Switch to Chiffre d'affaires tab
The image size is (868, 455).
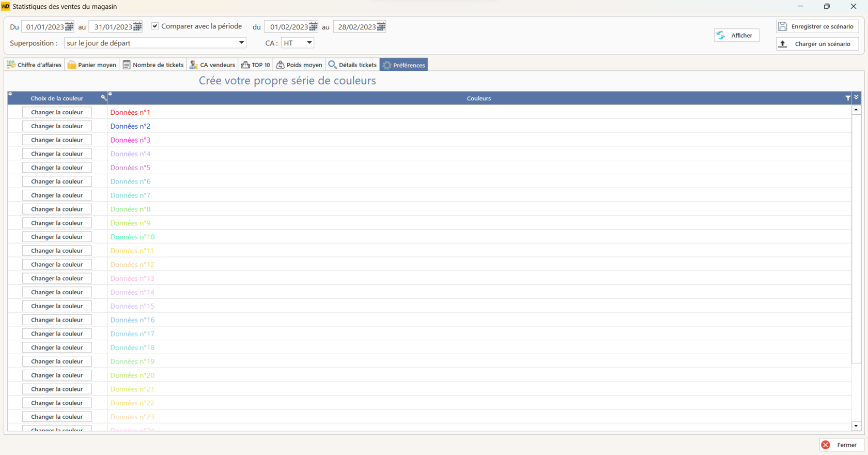click(34, 65)
